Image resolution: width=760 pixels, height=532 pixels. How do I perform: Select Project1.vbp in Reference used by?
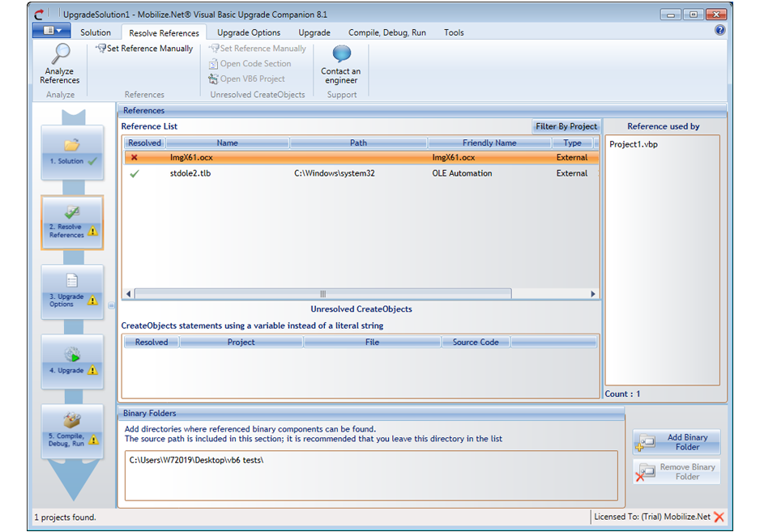click(634, 144)
